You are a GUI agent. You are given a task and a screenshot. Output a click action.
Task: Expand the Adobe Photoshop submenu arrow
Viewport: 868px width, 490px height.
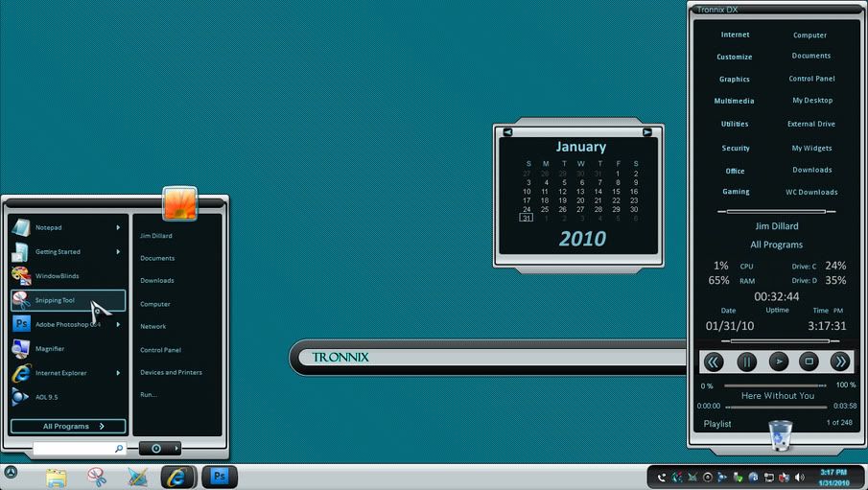click(118, 324)
